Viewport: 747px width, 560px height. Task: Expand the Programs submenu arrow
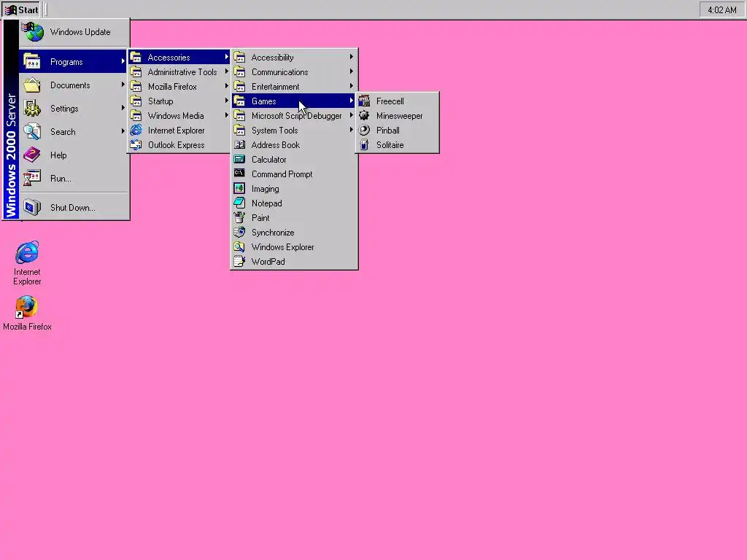click(123, 61)
